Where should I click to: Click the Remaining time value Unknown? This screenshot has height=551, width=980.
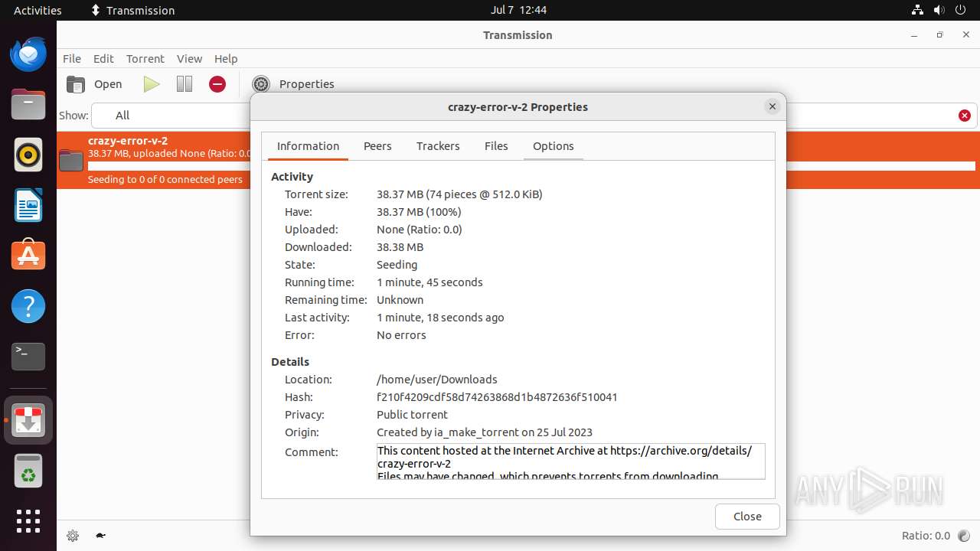tap(400, 300)
